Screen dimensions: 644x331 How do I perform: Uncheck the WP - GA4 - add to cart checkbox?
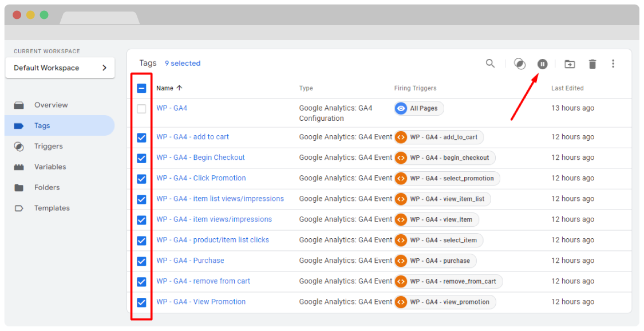point(141,137)
